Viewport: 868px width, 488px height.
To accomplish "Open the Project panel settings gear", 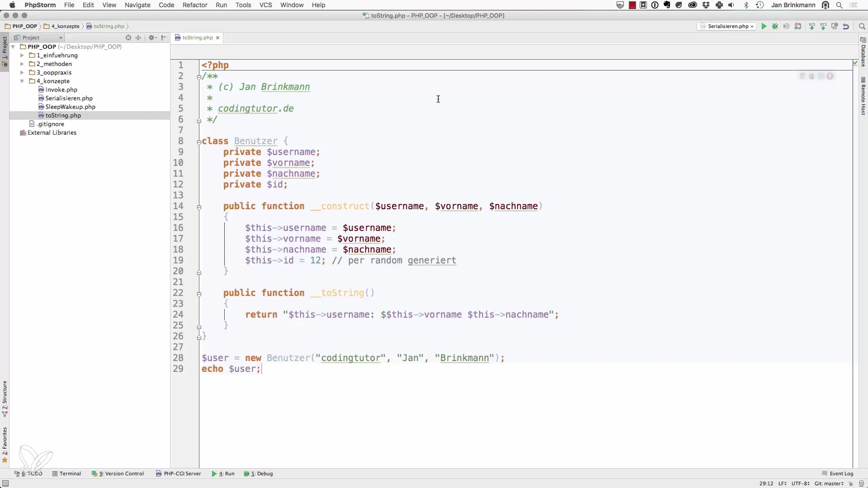I will [152, 38].
